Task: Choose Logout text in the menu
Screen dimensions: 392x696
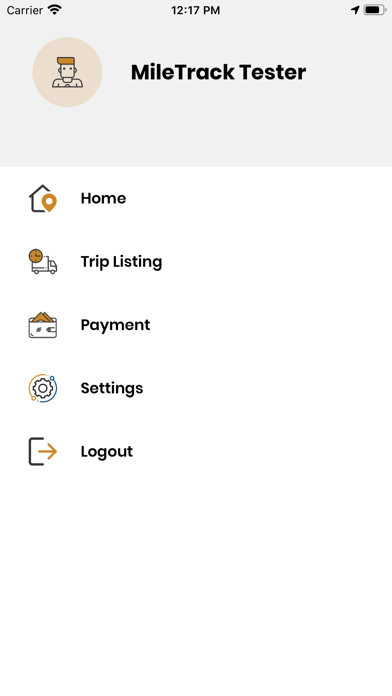Action: tap(107, 452)
